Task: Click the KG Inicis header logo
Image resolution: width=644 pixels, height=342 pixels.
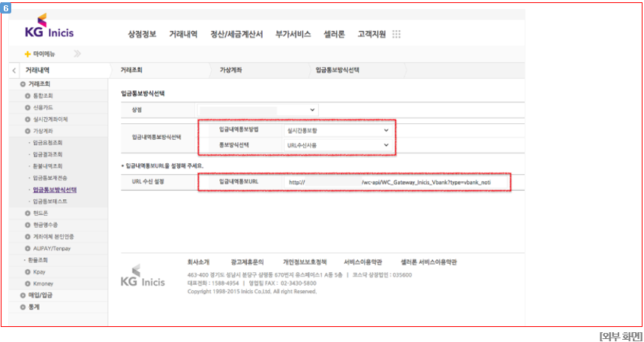Action: click(50, 27)
